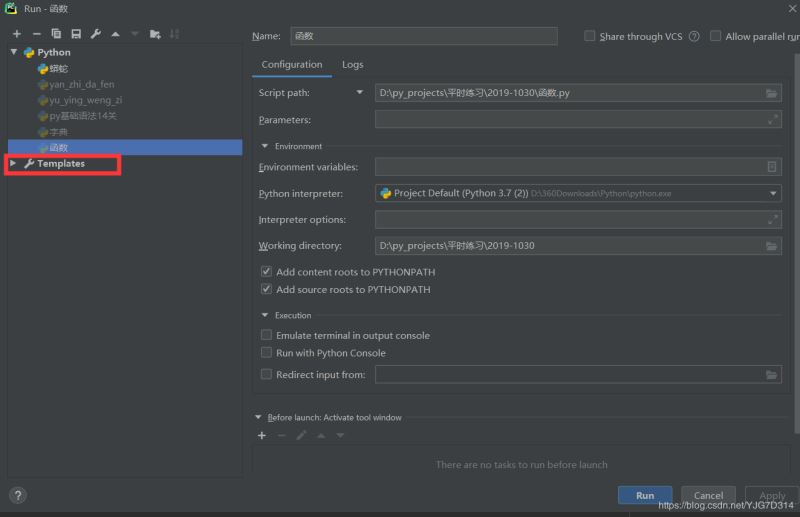Screen dimensions: 800x517
Task: Browse for script path folder
Action: (772, 93)
